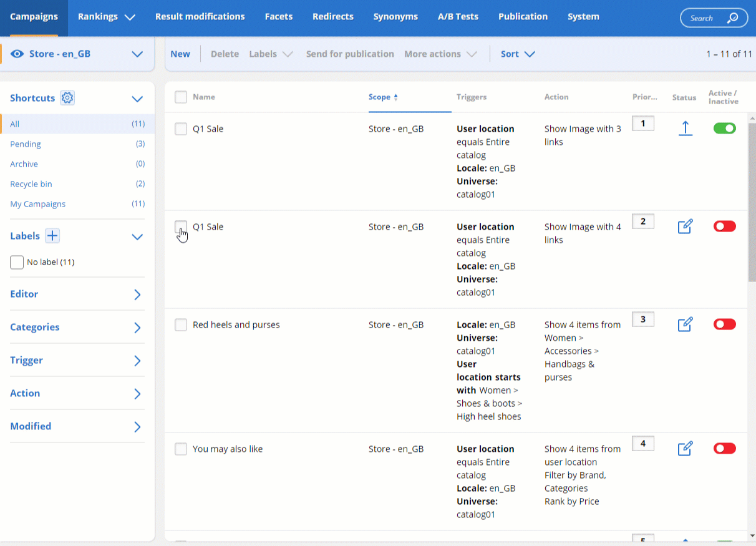The image size is (756, 546).
Task: Open the Shortcuts settings gear icon
Action: tap(67, 98)
